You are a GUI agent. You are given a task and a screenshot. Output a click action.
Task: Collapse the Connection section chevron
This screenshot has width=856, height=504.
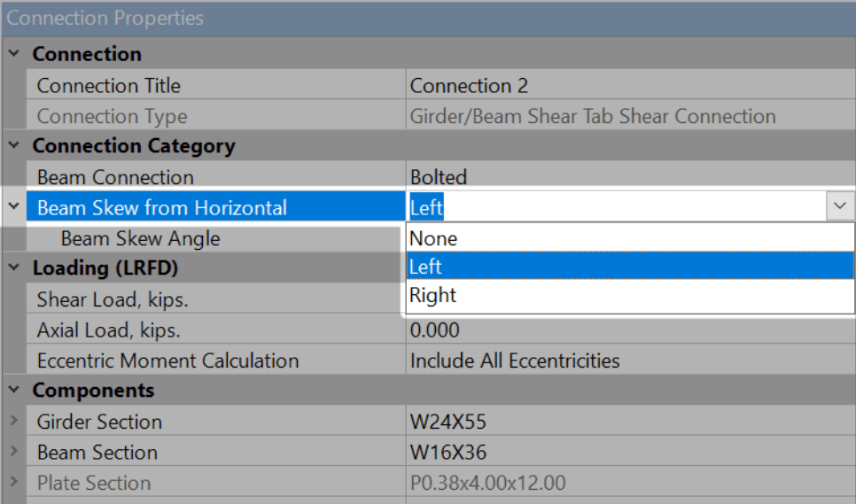(13, 54)
